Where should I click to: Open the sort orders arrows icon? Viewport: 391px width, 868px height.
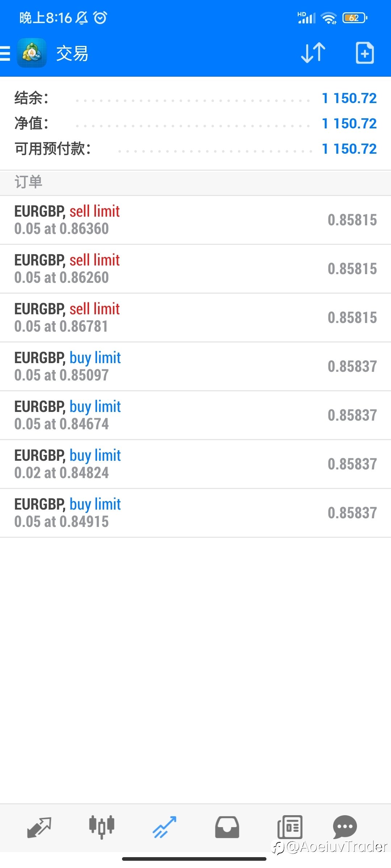pyautogui.click(x=313, y=53)
